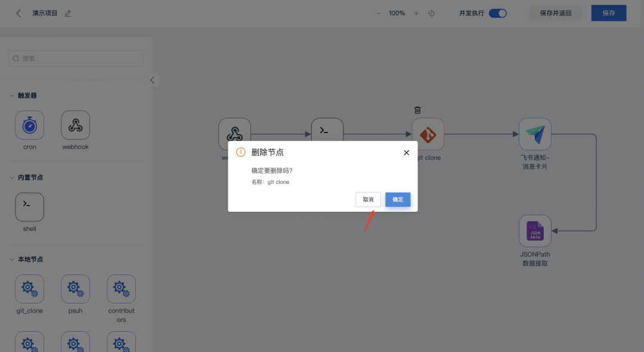Screen dimensions: 644x352
Task: Select the JSONPath 数据提取 node
Action: coord(535,231)
